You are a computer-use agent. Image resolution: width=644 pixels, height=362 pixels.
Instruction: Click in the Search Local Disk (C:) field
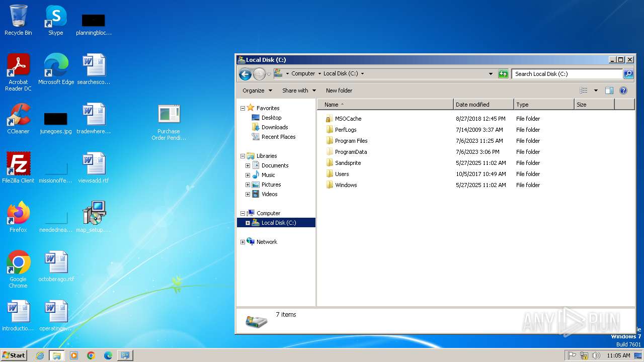coord(567,74)
